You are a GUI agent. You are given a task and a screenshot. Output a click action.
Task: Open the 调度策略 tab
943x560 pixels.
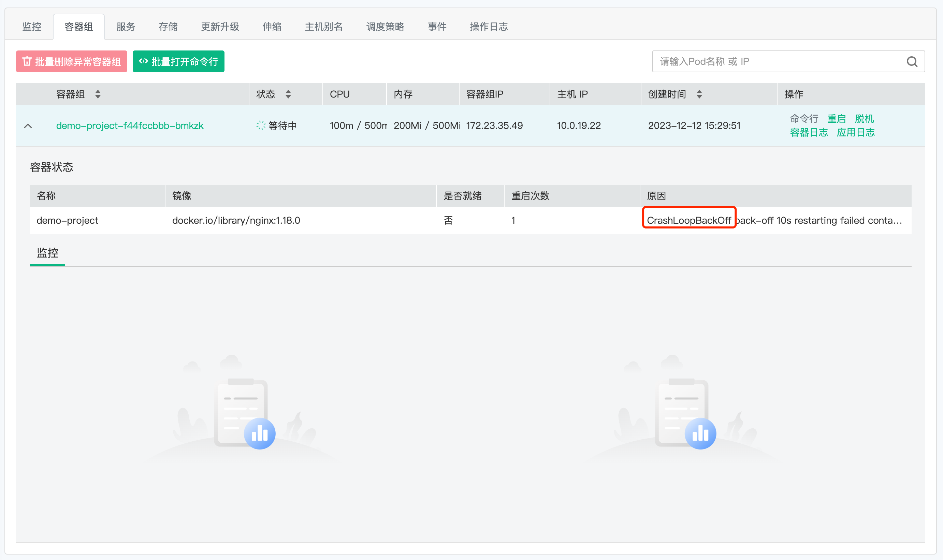pos(385,26)
